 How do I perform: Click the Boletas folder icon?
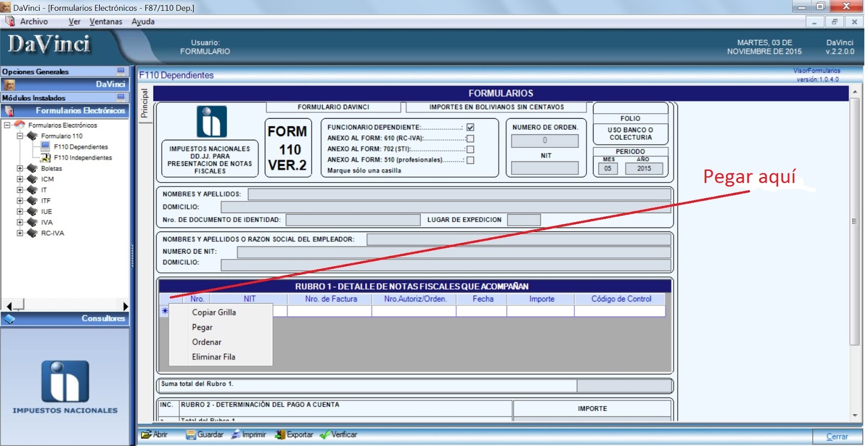(33, 168)
